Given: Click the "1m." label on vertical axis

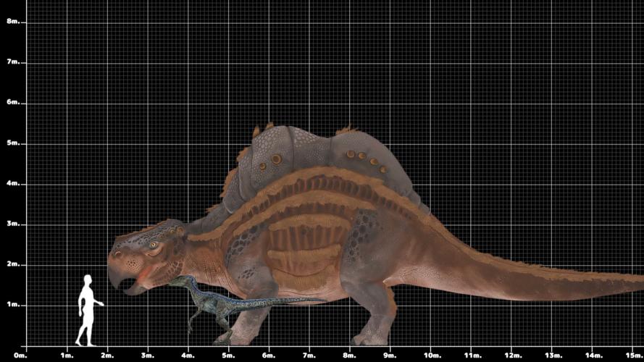Looking at the screenshot, I should click(x=13, y=305).
